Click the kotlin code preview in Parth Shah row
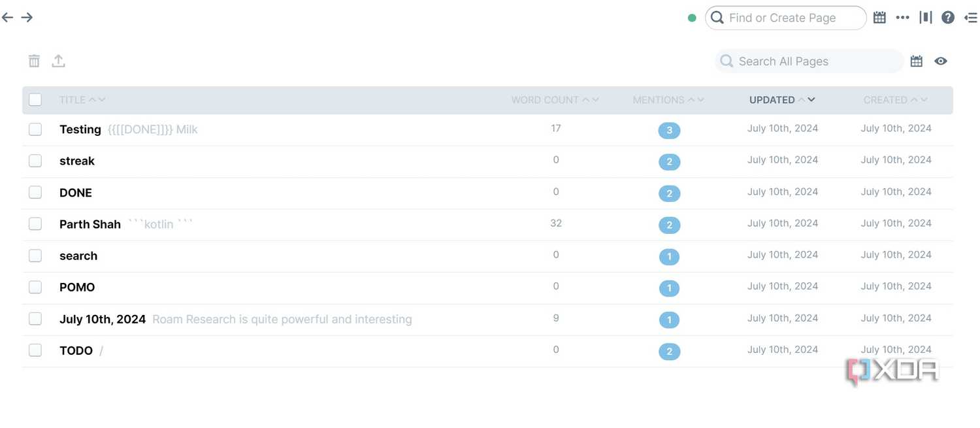This screenshot has height=428, width=980. pos(161,224)
